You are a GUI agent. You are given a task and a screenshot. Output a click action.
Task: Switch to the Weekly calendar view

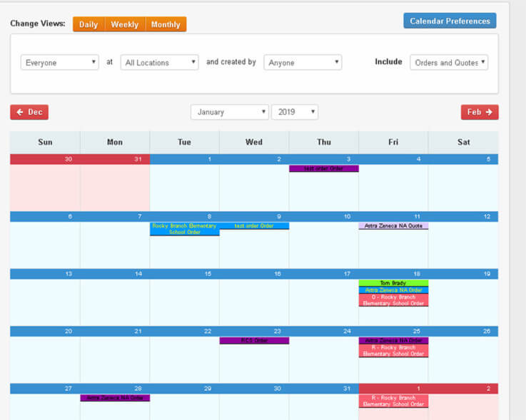click(124, 24)
